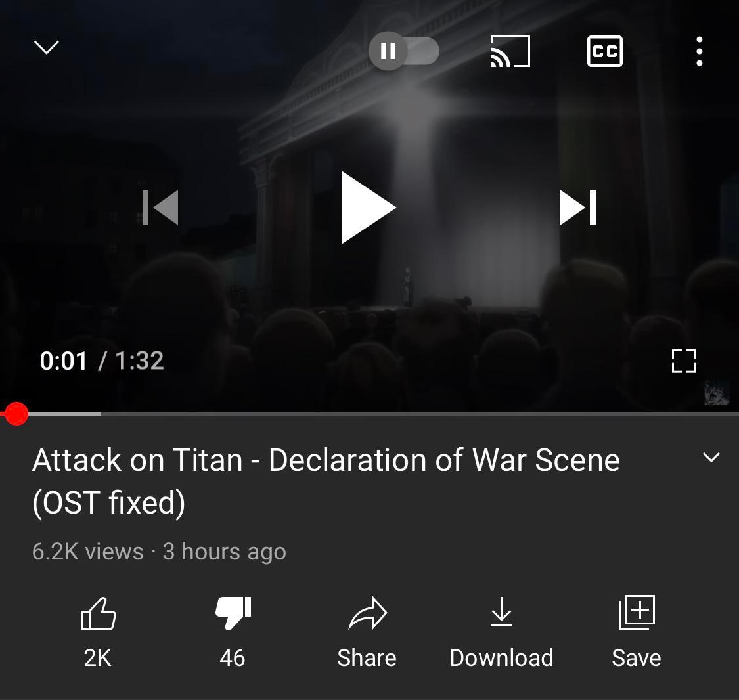The width and height of the screenshot is (739, 700).
Task: Save the video to a playlist
Action: [637, 632]
